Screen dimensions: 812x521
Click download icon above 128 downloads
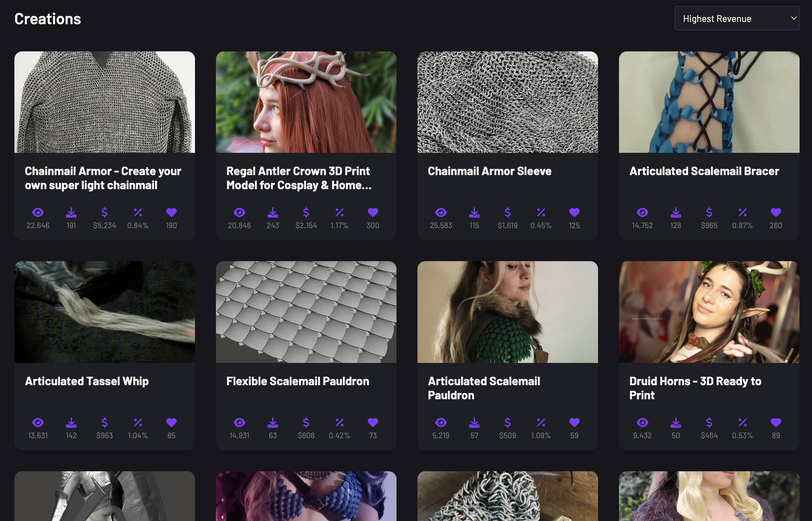click(676, 212)
